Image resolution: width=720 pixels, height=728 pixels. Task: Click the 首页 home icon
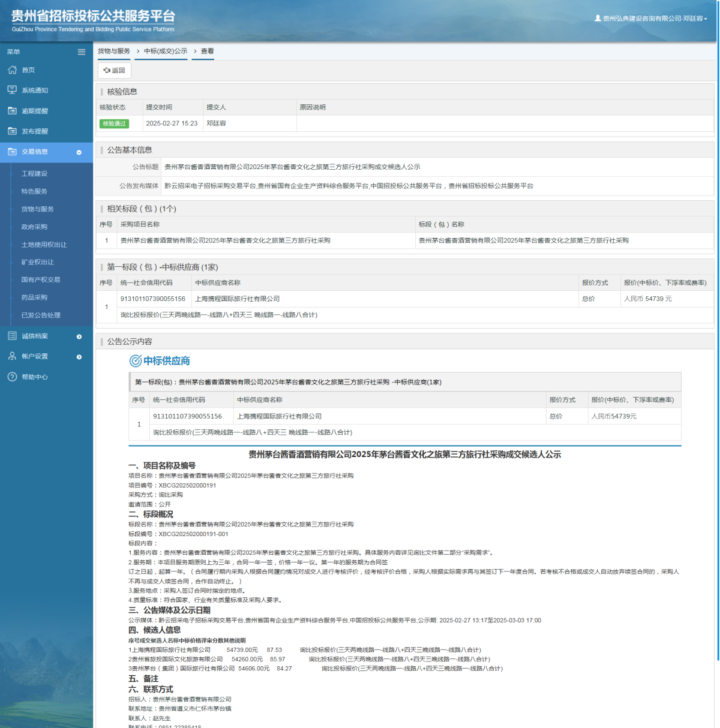click(x=12, y=70)
